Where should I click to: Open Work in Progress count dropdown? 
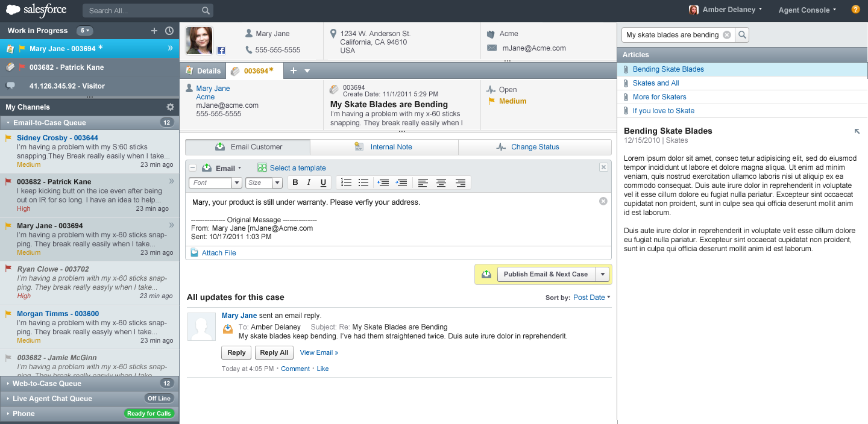[84, 31]
